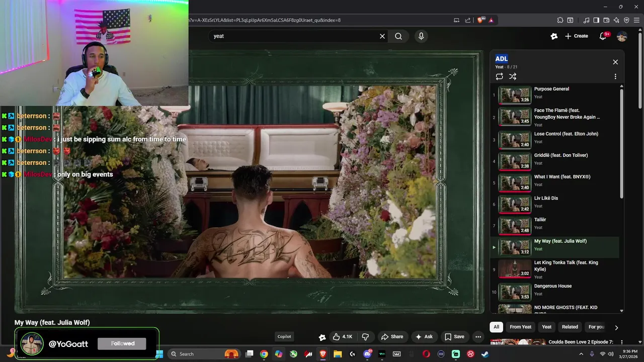Open Coulda Been Love 2 Episode 7 video
Viewport: 644px width, 362px height.
[581, 342]
